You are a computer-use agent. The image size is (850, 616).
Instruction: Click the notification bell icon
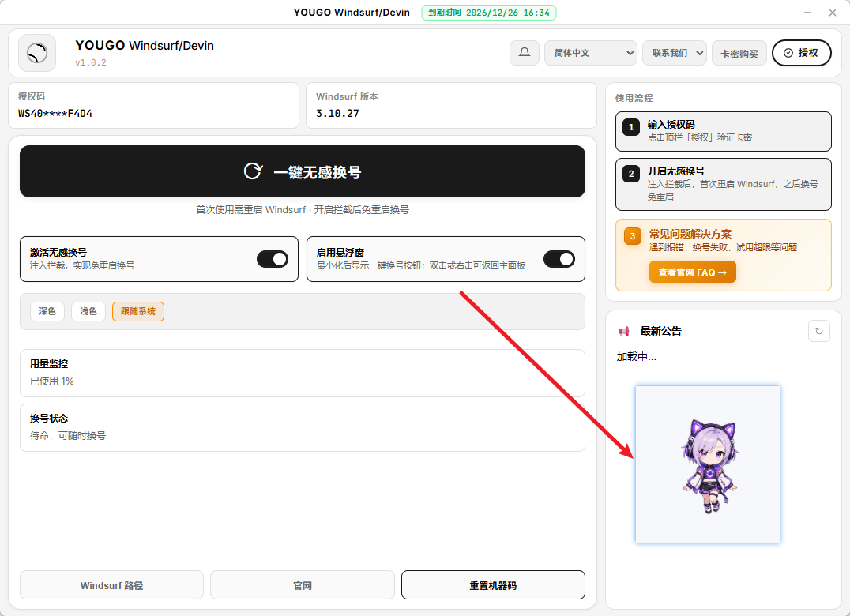pyautogui.click(x=525, y=53)
